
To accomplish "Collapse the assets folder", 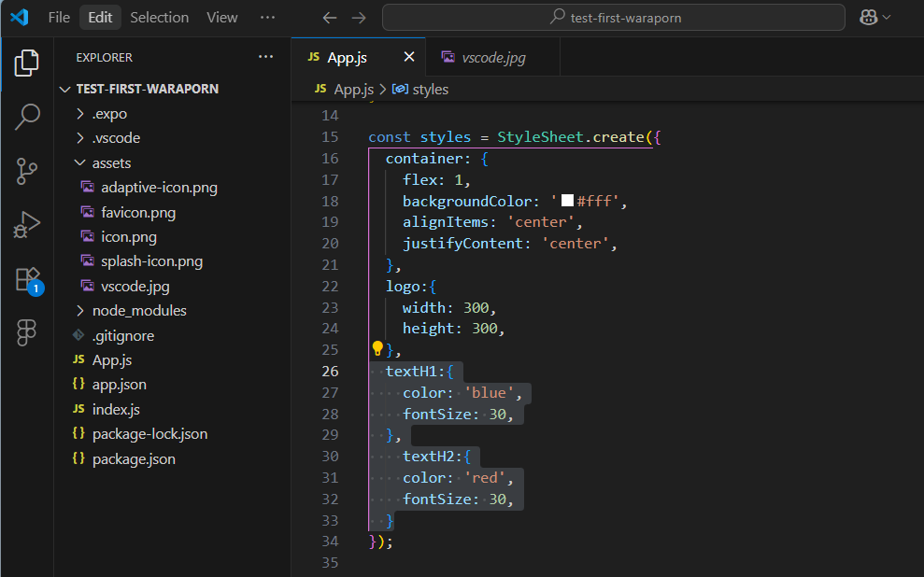I will [x=111, y=162].
